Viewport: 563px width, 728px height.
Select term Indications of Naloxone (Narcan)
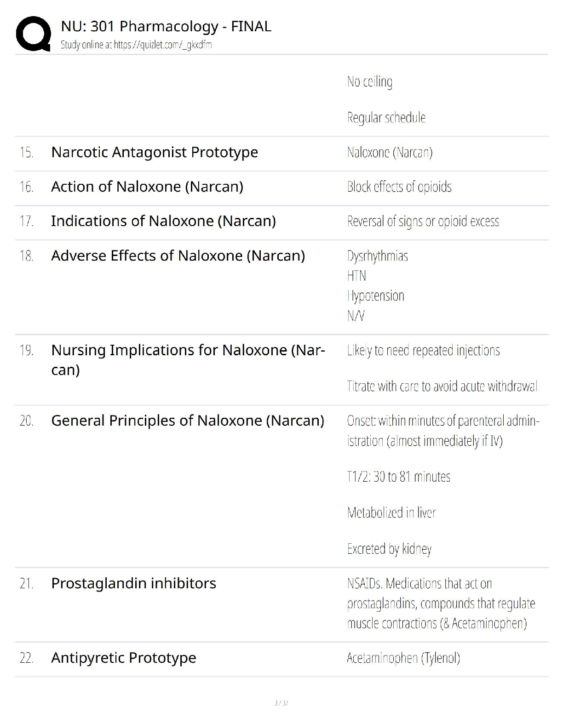(x=163, y=221)
